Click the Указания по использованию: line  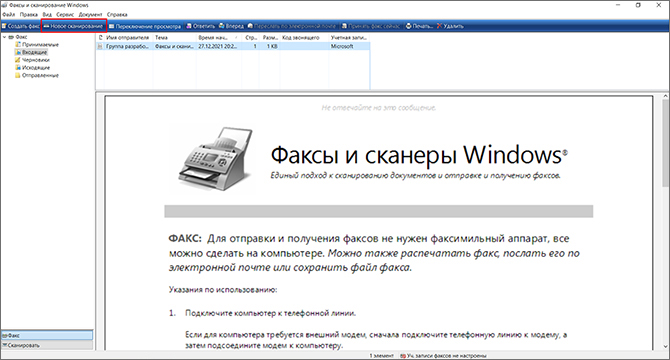point(223,290)
